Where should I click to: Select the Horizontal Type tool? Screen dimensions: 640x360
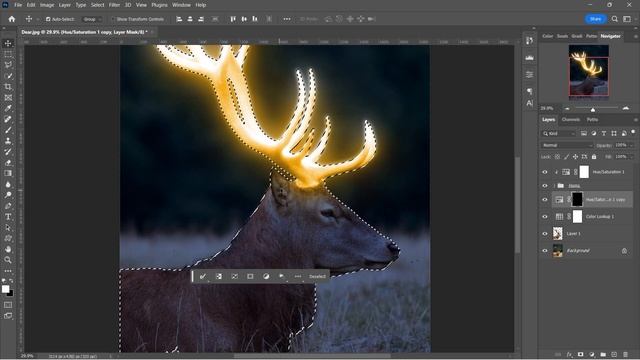point(8,217)
